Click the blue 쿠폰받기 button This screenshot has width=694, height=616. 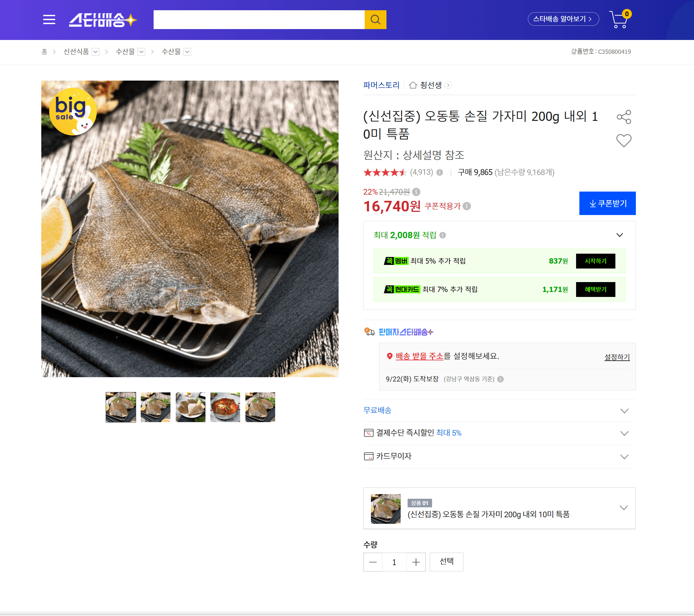click(607, 203)
